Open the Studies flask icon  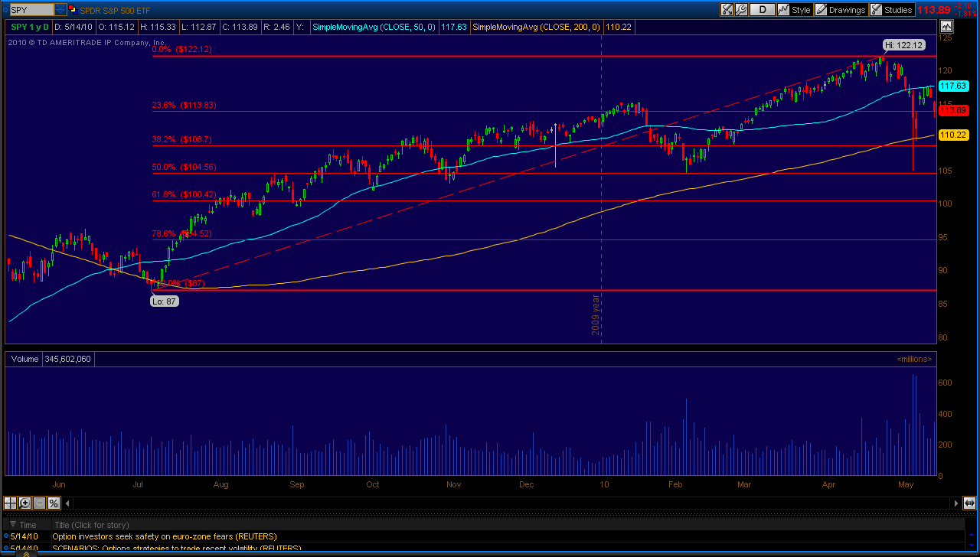tap(877, 10)
